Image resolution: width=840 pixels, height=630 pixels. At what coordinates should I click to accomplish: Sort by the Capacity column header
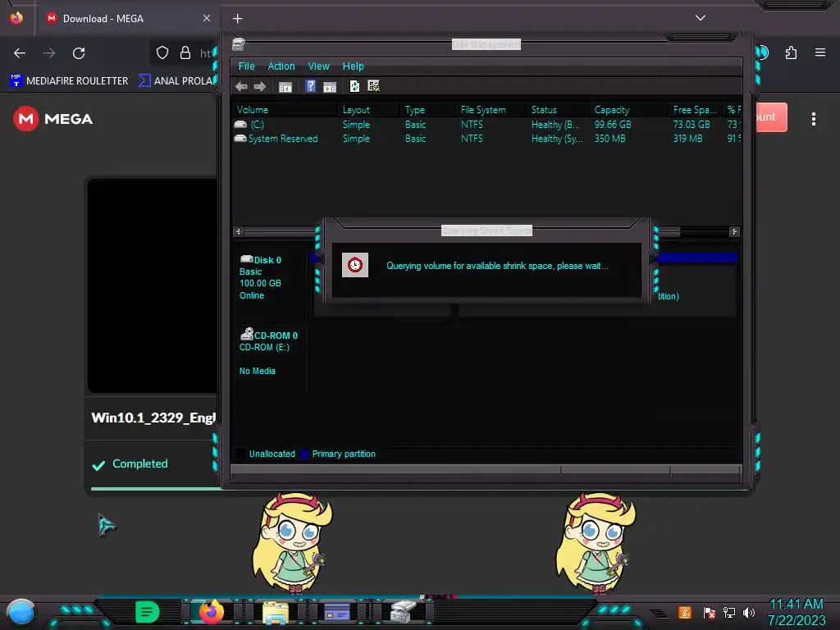629,110
